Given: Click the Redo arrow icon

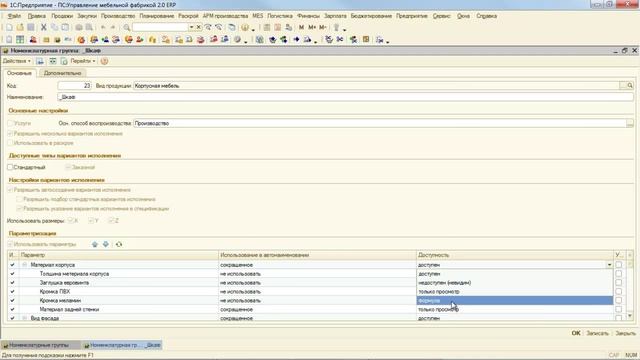Looking at the screenshot, I should pos(113,27).
